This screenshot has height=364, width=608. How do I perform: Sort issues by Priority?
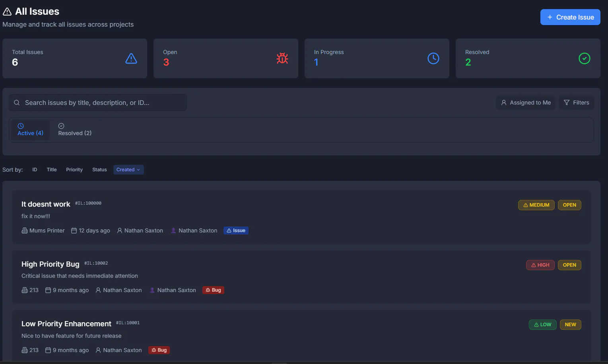click(x=74, y=170)
